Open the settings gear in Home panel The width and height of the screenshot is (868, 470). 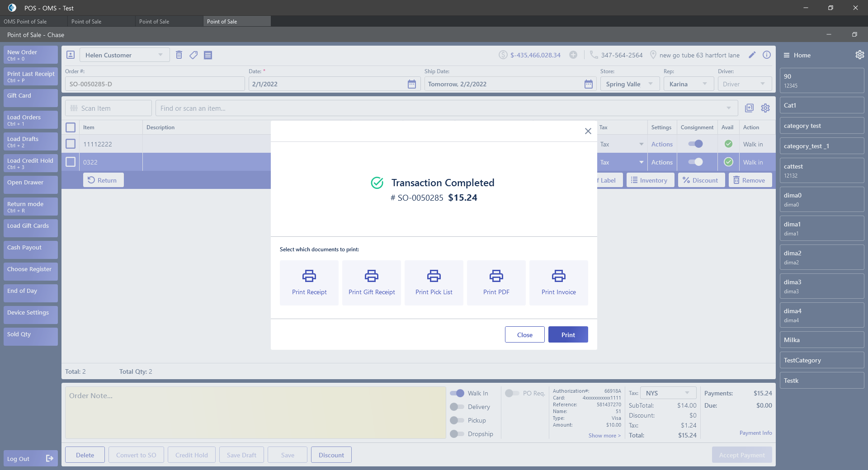859,55
